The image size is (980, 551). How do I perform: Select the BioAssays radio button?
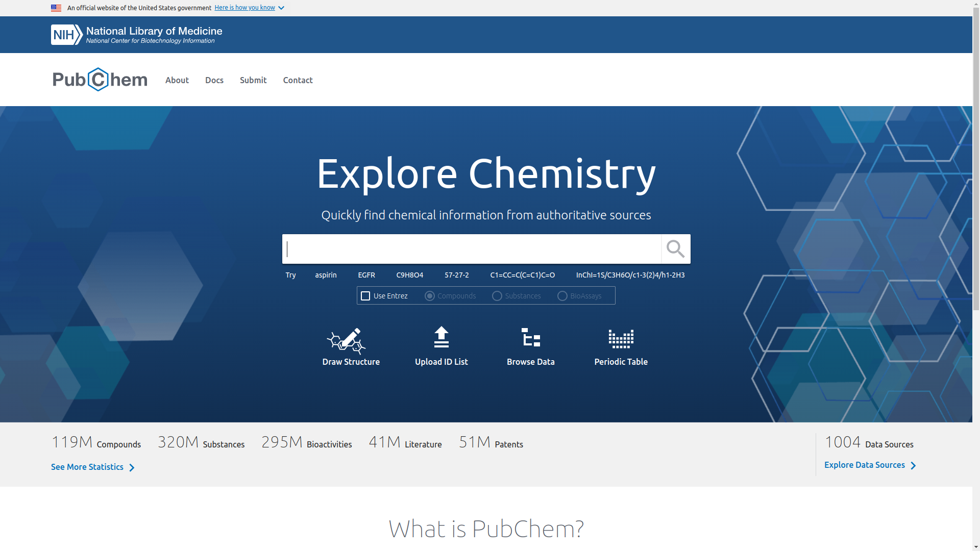coord(562,296)
